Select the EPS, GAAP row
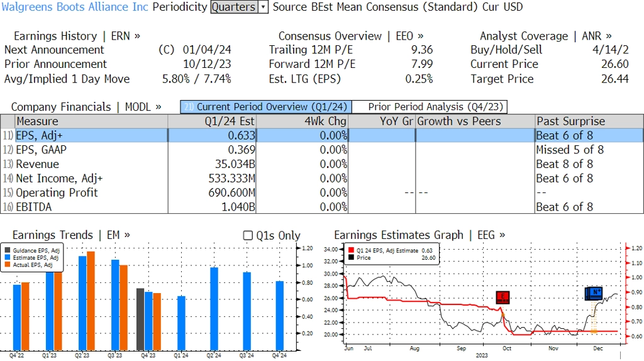The width and height of the screenshot is (644, 361). [x=322, y=150]
